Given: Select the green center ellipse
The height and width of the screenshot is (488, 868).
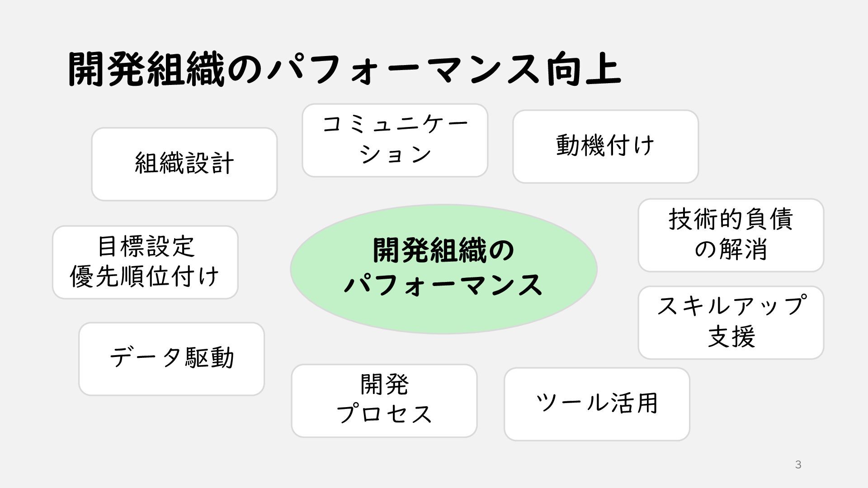Looking at the screenshot, I should click(x=443, y=269).
